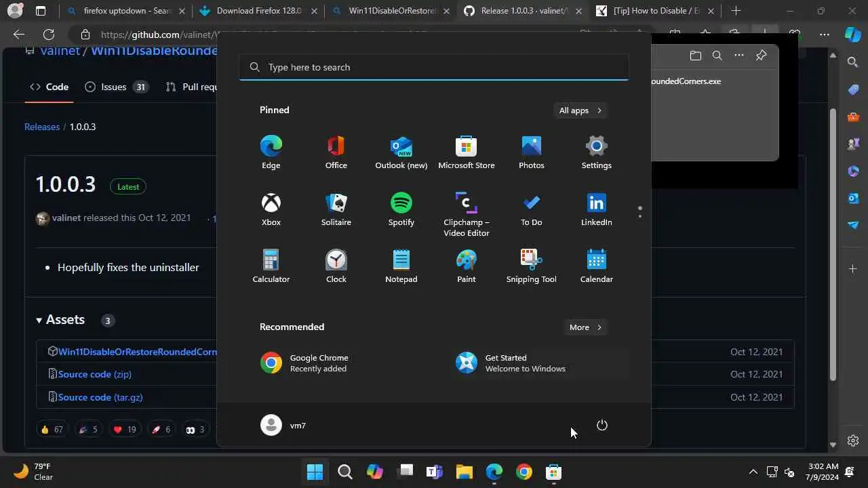Open Solitaire pinned app
Image resolution: width=868 pixels, height=488 pixels.
pos(336,209)
